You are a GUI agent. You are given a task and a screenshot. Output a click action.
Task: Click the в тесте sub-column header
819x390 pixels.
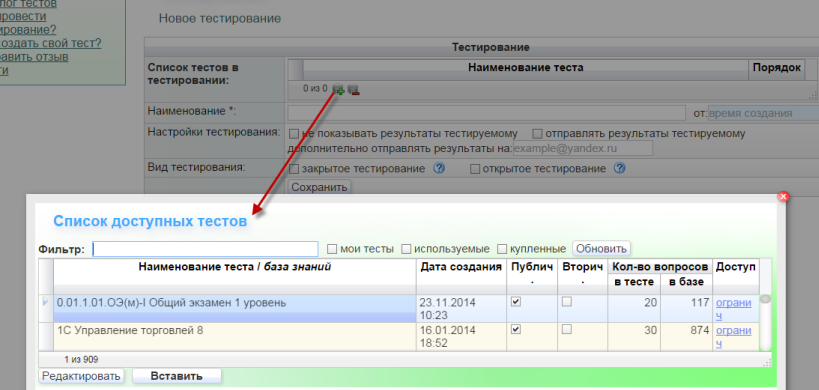click(634, 282)
